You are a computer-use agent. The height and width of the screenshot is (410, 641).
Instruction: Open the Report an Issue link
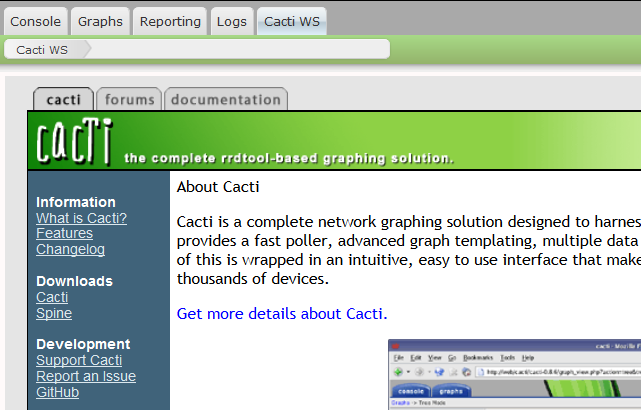tap(86, 376)
